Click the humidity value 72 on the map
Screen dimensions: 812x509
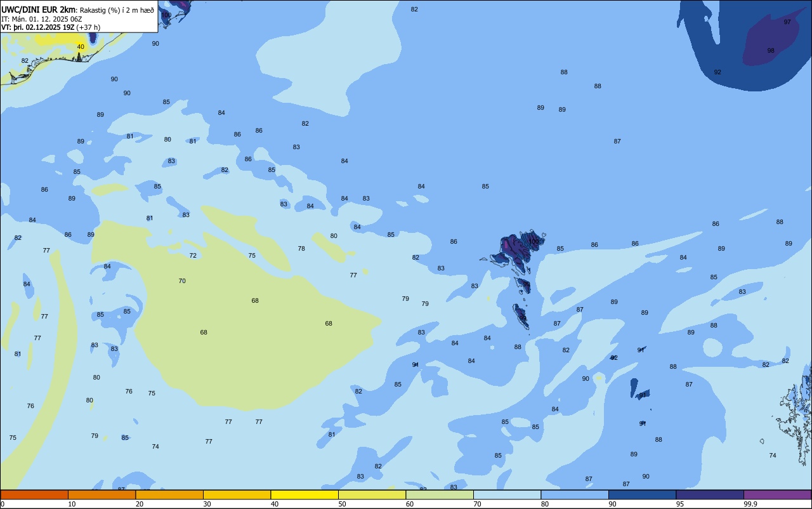[x=193, y=255]
